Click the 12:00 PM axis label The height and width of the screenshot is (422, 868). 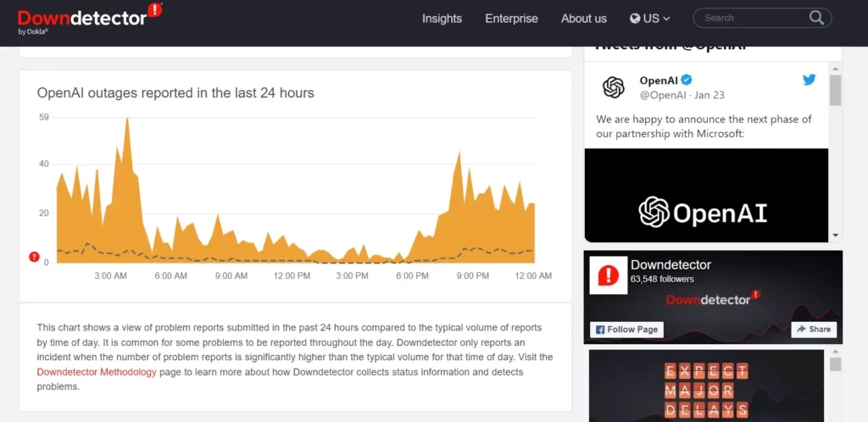click(292, 275)
